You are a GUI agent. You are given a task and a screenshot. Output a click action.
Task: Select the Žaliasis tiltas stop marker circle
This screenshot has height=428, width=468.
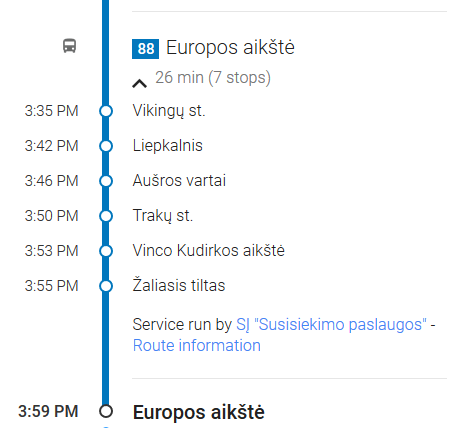[106, 286]
